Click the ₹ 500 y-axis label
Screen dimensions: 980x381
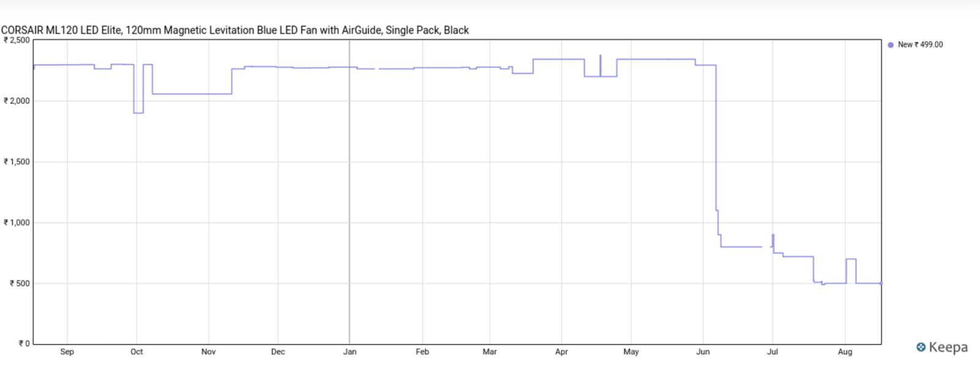(x=20, y=284)
